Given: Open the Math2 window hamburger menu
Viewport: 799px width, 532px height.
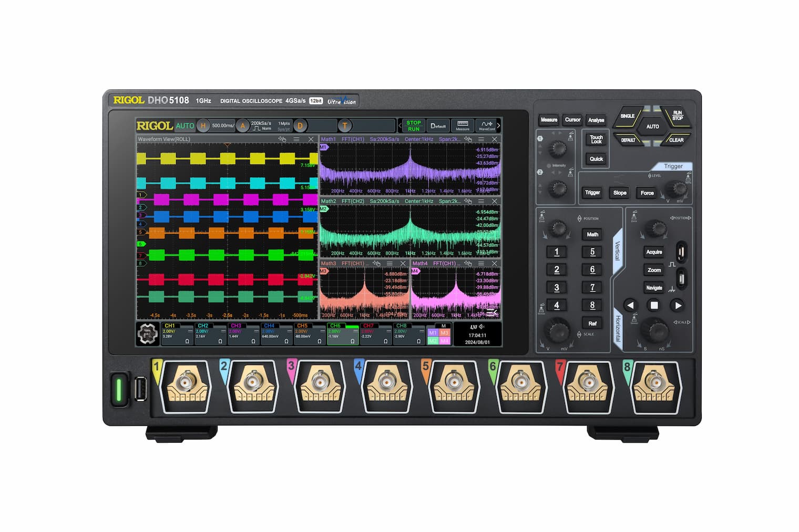Looking at the screenshot, I should click(481, 201).
